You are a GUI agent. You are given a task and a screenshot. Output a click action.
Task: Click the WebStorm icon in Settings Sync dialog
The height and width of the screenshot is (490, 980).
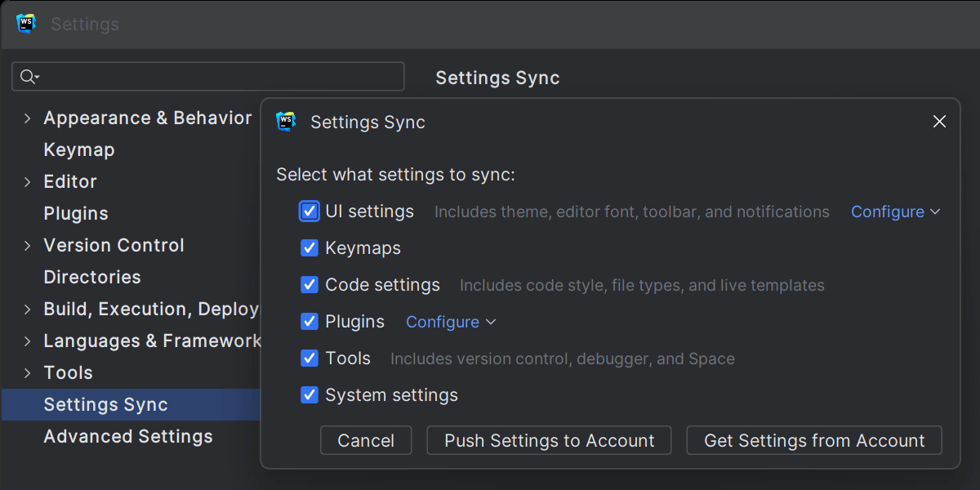pyautogui.click(x=286, y=122)
